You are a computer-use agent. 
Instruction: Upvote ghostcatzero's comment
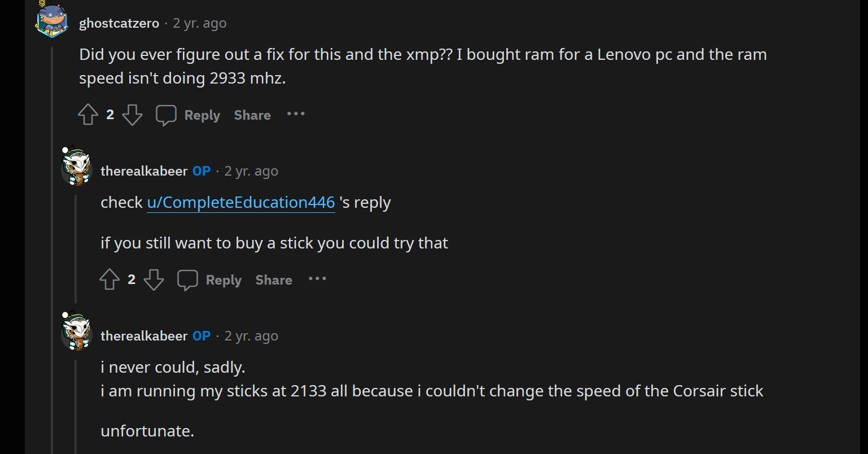pos(88,114)
